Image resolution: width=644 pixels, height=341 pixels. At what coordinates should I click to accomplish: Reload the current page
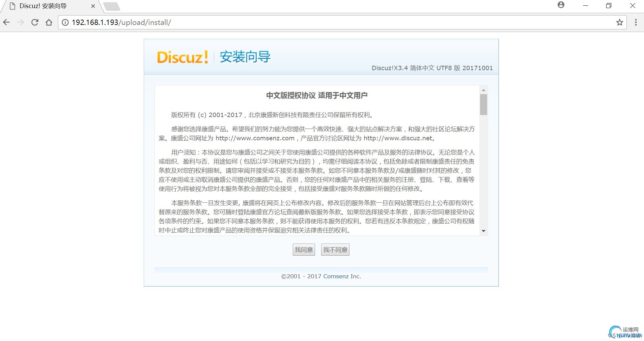[x=35, y=22]
